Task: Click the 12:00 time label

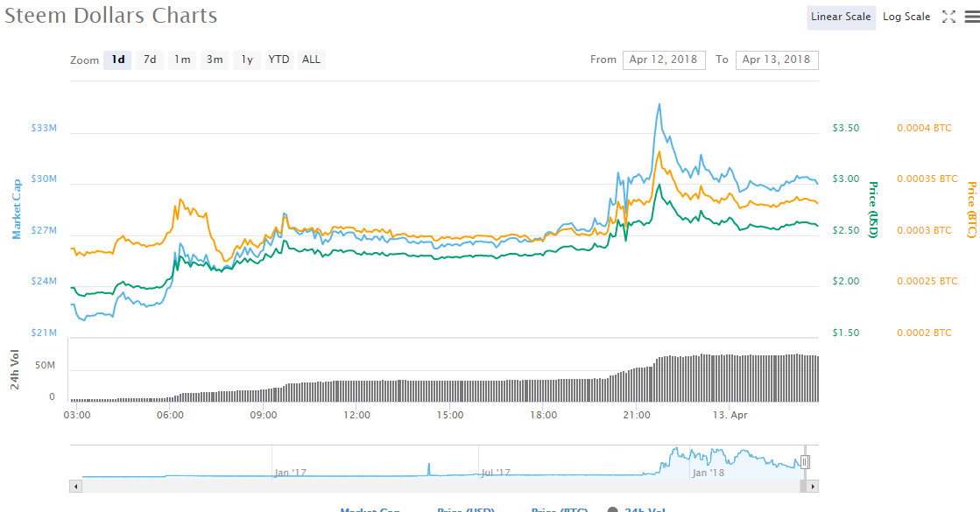Action: 356,415
